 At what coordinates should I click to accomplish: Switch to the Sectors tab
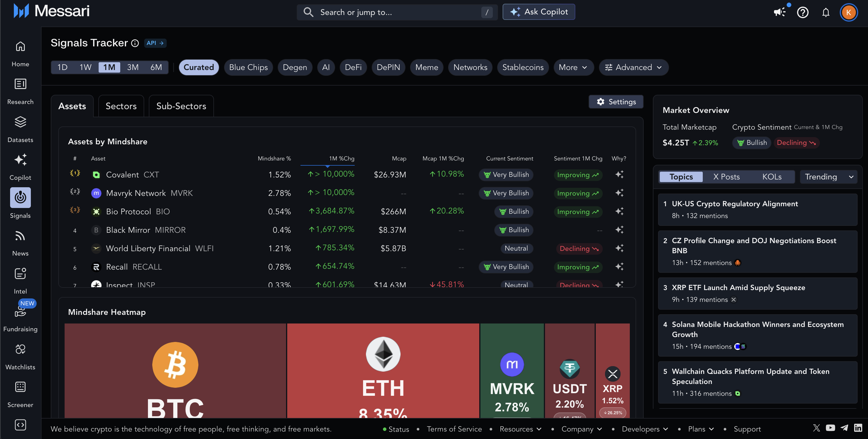[x=121, y=106]
